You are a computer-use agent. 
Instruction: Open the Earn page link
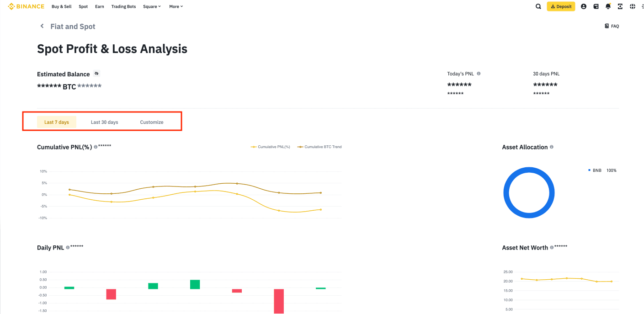click(x=99, y=6)
